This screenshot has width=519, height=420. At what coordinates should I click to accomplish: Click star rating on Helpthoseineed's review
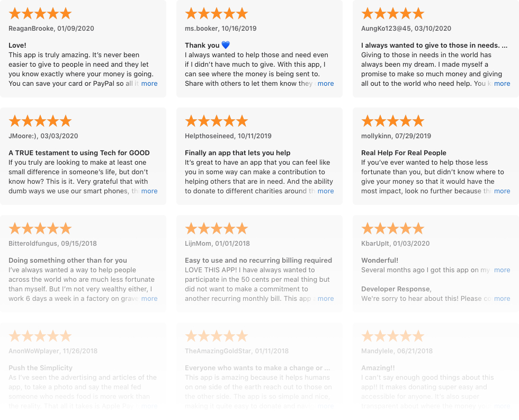pyautogui.click(x=217, y=121)
